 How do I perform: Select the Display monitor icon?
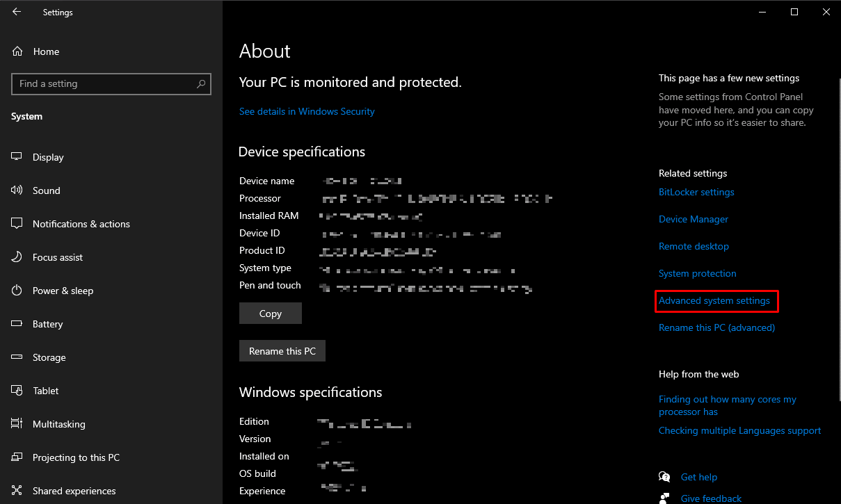point(17,157)
